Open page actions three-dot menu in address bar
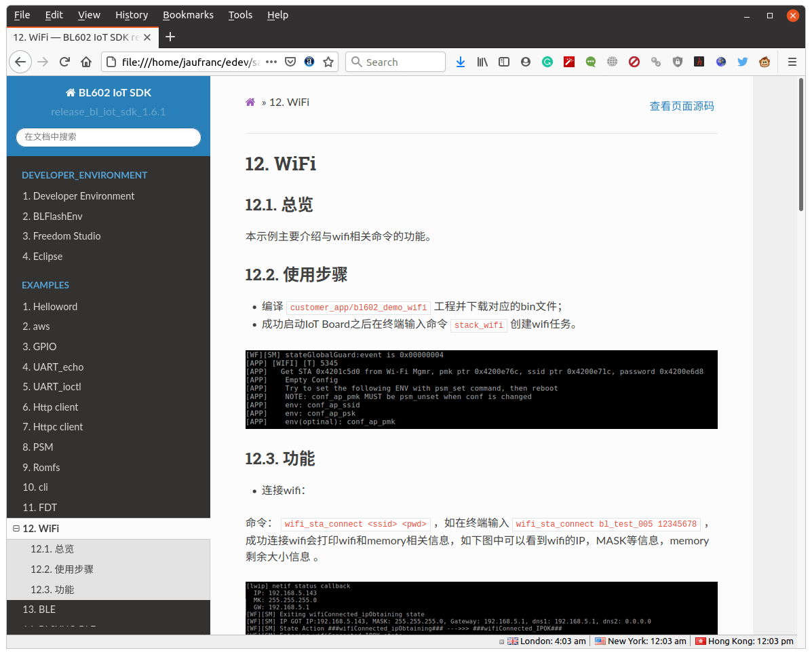Screen dimensions: 812x655 coord(271,62)
